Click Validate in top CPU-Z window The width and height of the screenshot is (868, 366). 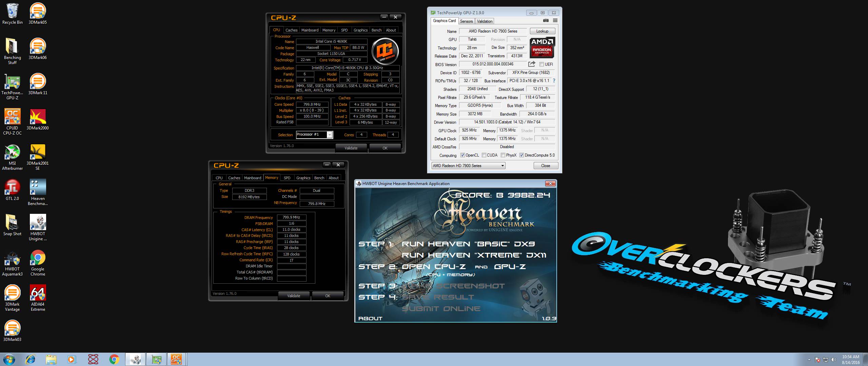[351, 148]
